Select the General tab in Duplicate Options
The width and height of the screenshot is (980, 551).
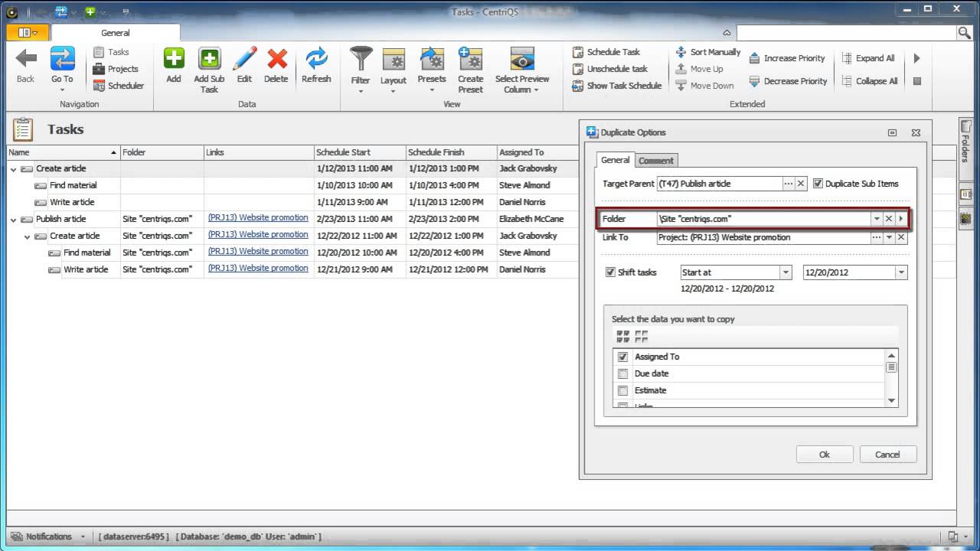point(615,160)
